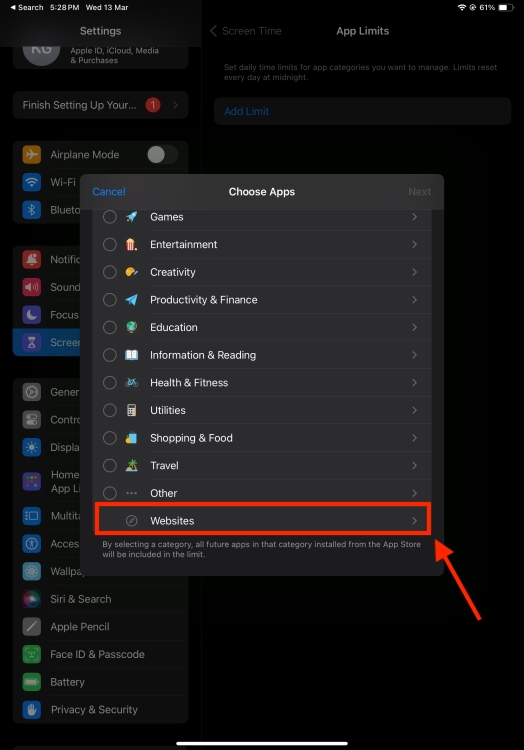This screenshot has height=750, width=524.
Task: Go back to Screen Time
Action: (246, 31)
